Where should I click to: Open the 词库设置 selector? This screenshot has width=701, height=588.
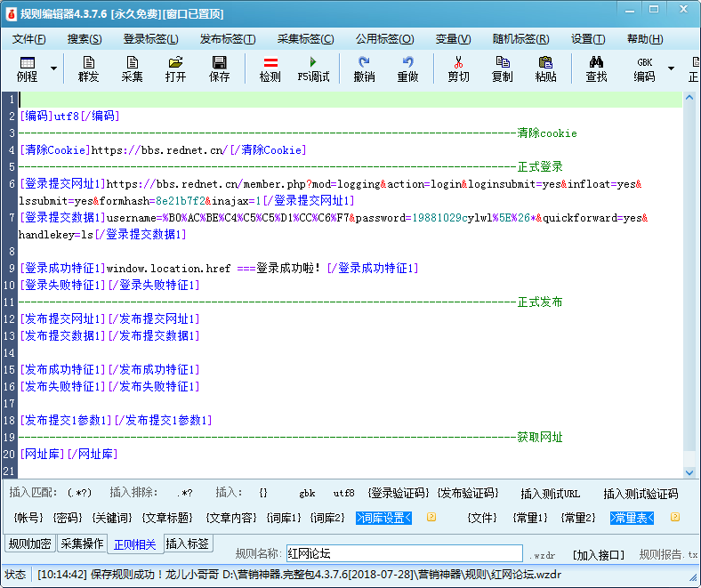[383, 517]
